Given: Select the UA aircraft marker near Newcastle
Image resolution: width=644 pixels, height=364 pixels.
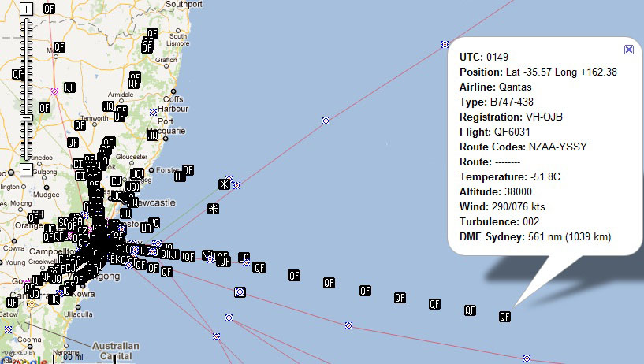Looking at the screenshot, I should pyautogui.click(x=146, y=228).
